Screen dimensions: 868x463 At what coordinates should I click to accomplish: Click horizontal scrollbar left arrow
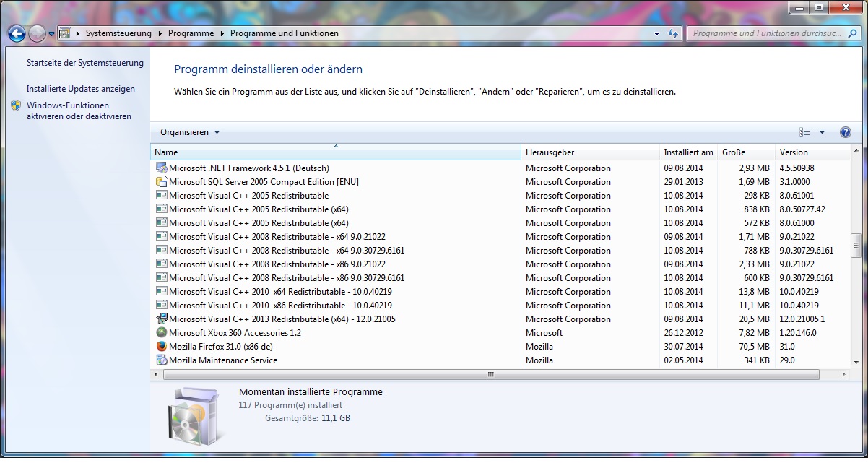(156, 374)
